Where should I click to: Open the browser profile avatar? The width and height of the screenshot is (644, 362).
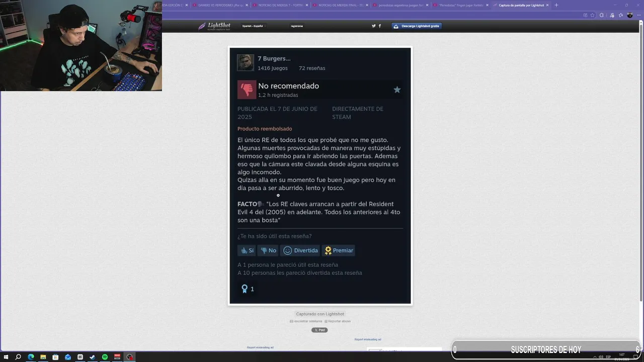(630, 15)
